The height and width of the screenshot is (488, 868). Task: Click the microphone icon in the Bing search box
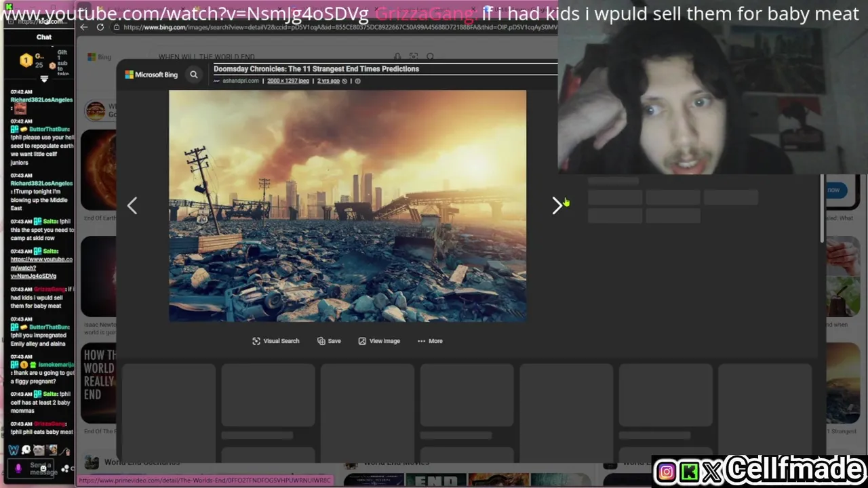point(397,57)
